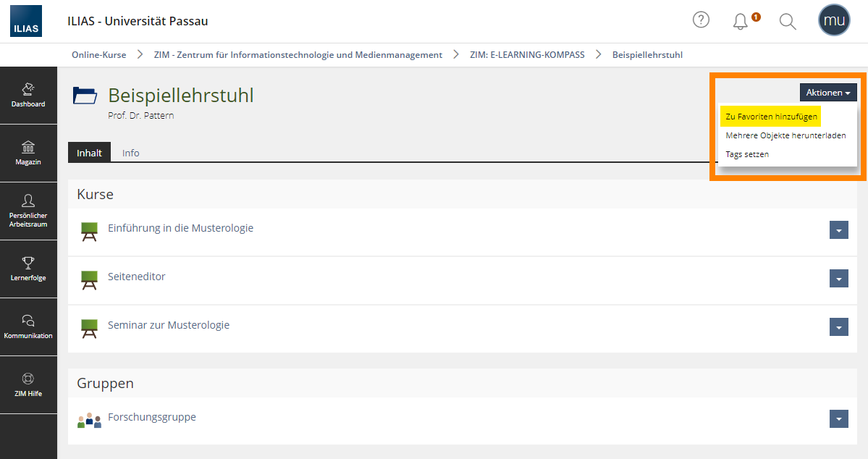This screenshot has height=459, width=868.
Task: Switch to the Inhalt tab
Action: coord(89,153)
